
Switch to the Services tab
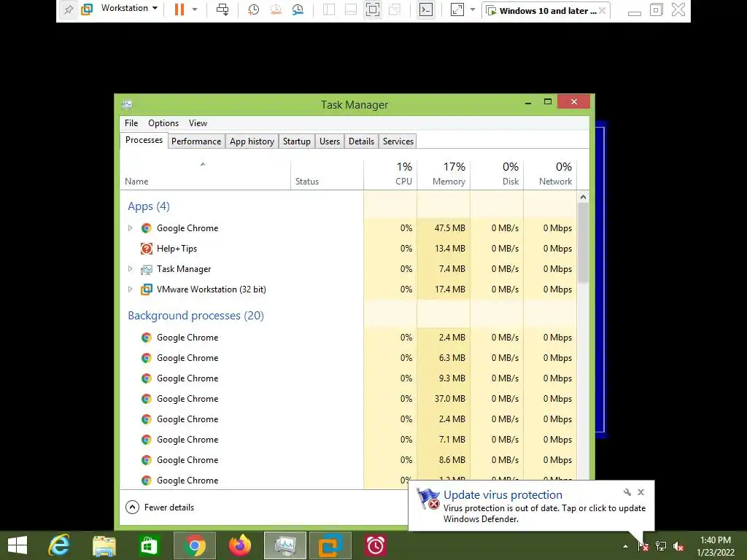coord(398,141)
